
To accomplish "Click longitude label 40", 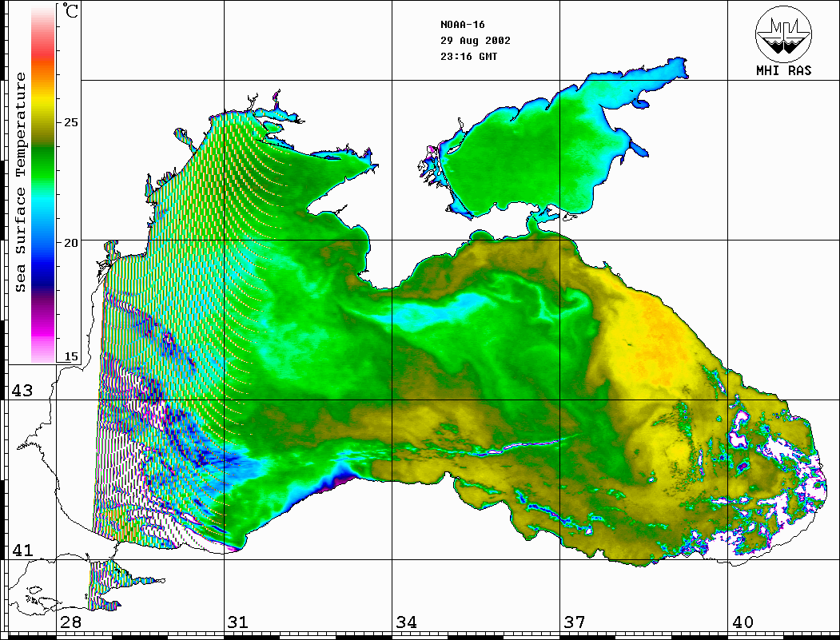I will [x=742, y=622].
